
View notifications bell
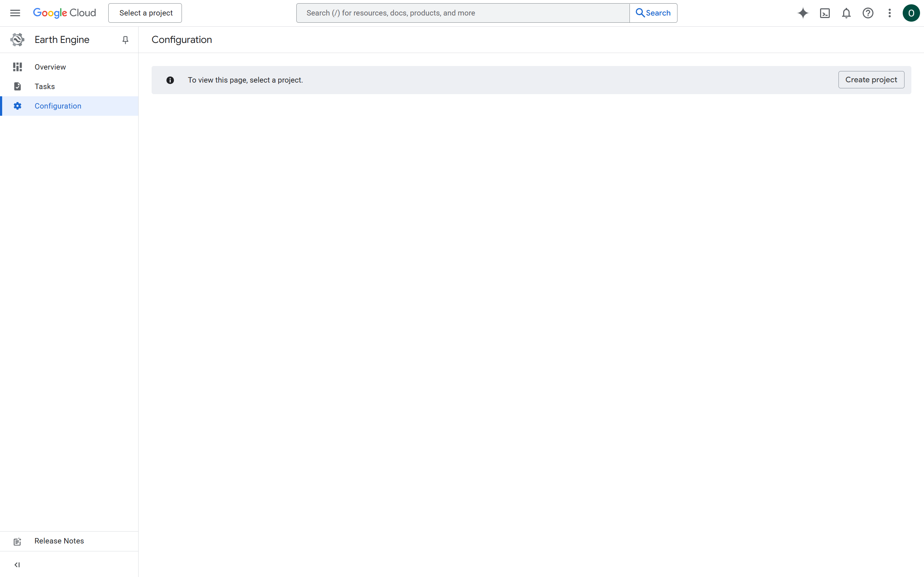(x=846, y=13)
